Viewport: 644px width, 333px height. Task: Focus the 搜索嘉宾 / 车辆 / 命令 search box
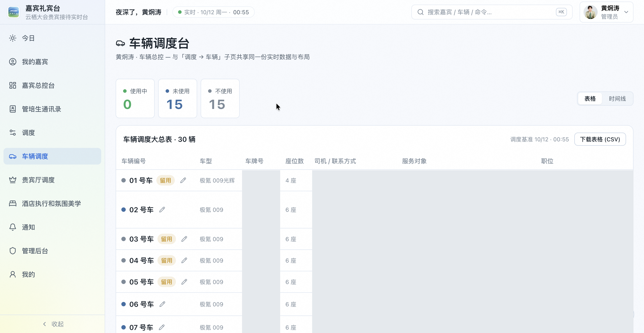(492, 12)
